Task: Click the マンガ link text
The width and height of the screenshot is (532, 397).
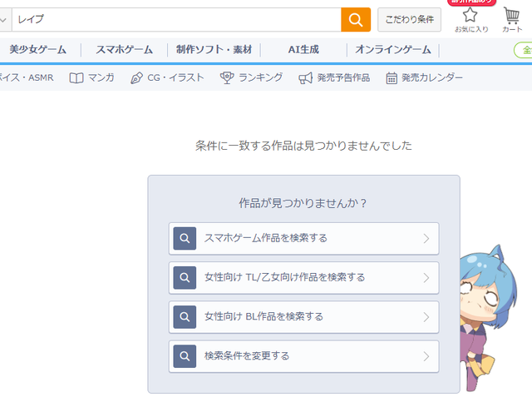Action: (101, 77)
